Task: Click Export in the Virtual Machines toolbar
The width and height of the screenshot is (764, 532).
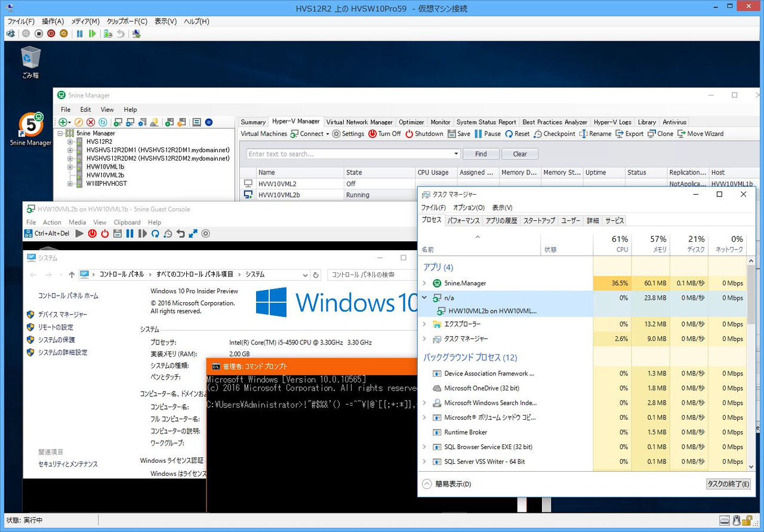Action: coord(630,134)
